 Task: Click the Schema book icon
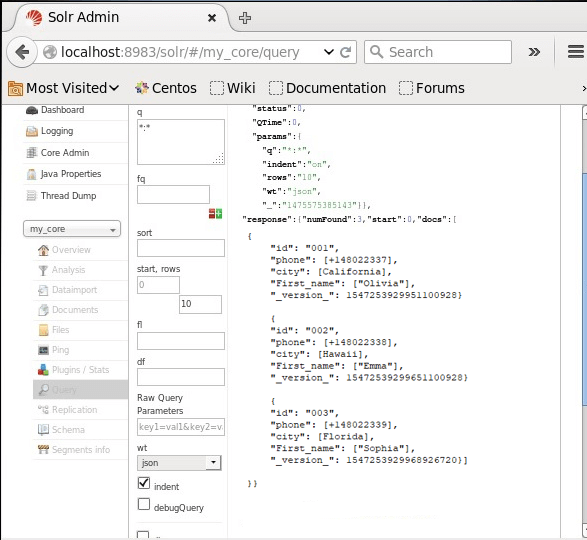[43, 430]
